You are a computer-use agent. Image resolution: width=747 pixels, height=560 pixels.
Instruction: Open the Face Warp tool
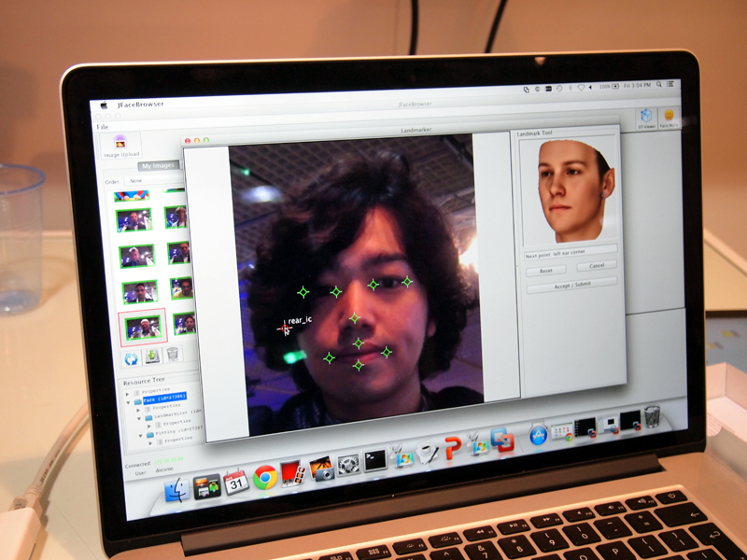coord(669,119)
